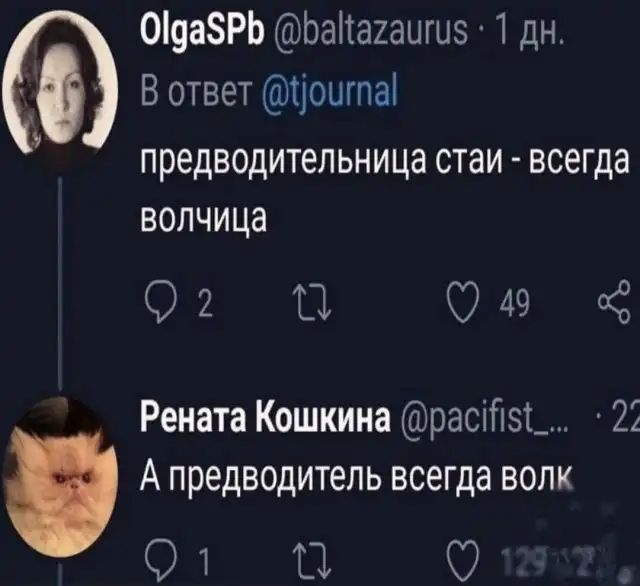Open OlgaSPb's profile picture
The image size is (640, 586).
coord(60,83)
